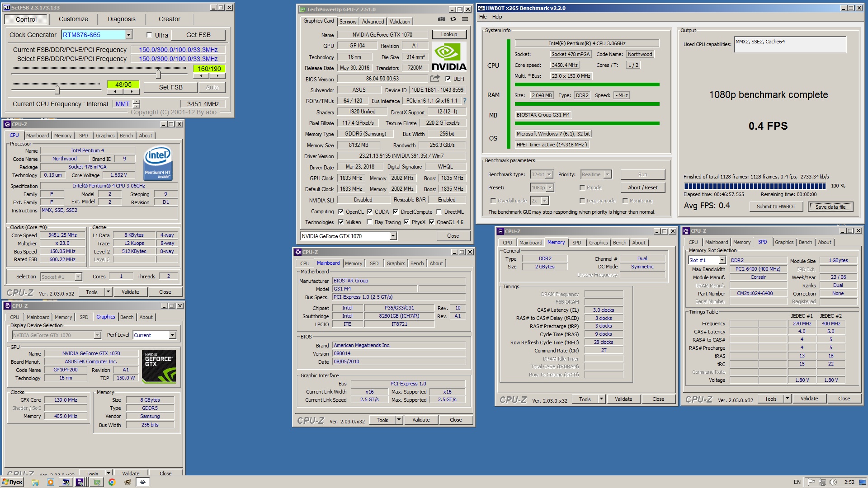This screenshot has width=868, height=488.
Task: Click the Intel Pentium 4 logo in CPU-Z
Action: (158, 164)
